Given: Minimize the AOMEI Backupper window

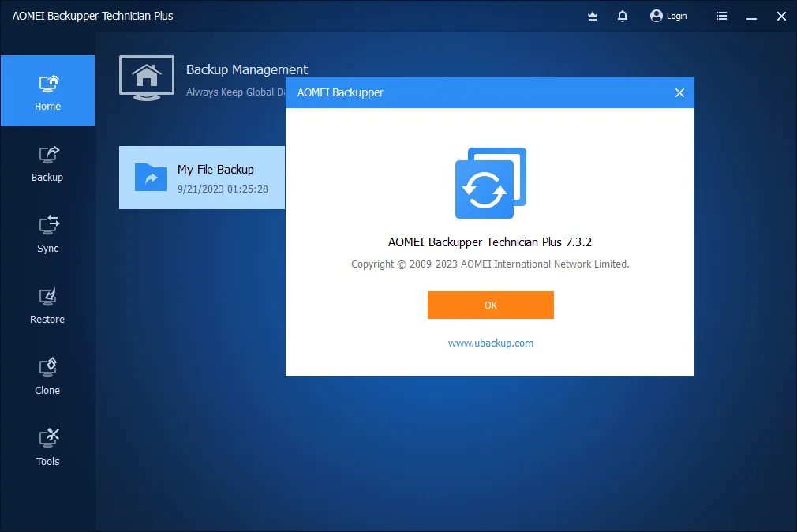Looking at the screenshot, I should coord(751,17).
